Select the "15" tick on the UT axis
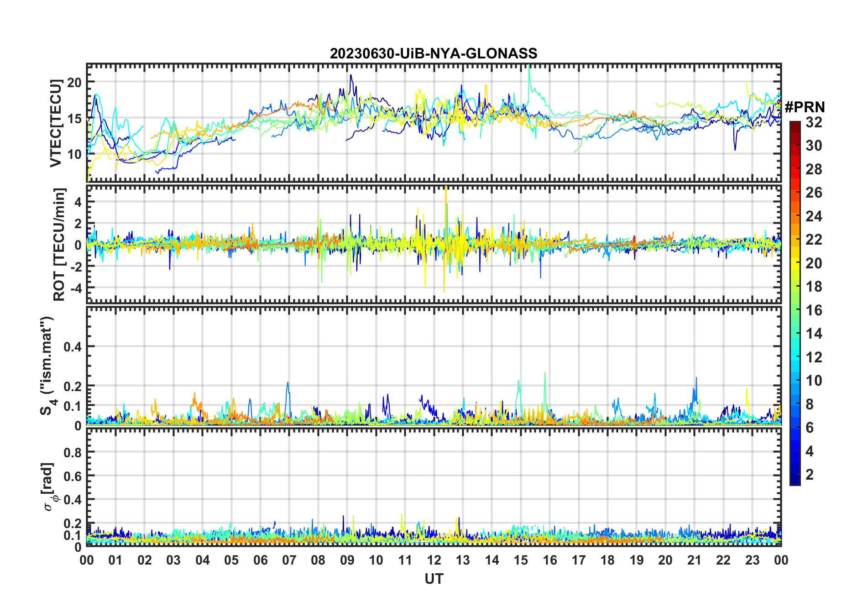The width and height of the screenshot is (868, 607). (521, 560)
